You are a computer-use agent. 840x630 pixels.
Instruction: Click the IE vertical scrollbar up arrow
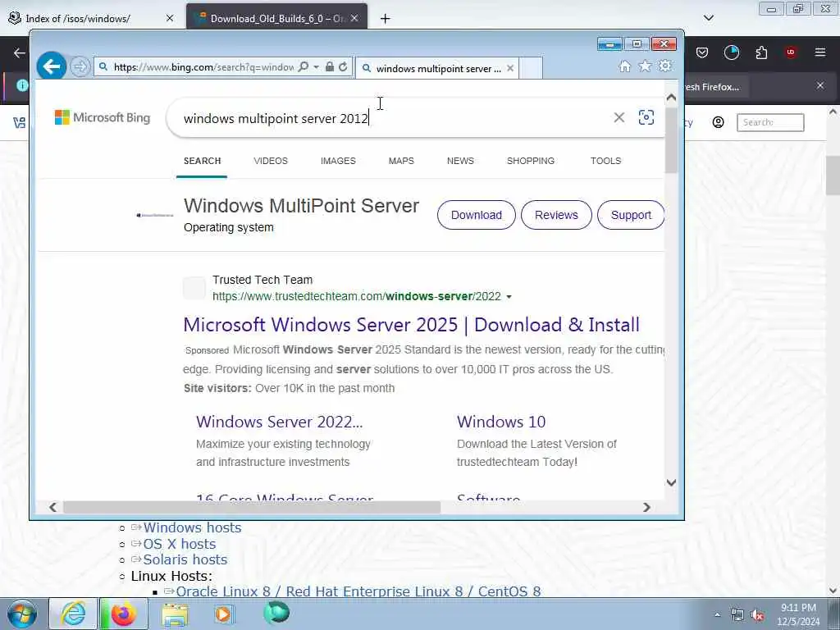pos(671,98)
